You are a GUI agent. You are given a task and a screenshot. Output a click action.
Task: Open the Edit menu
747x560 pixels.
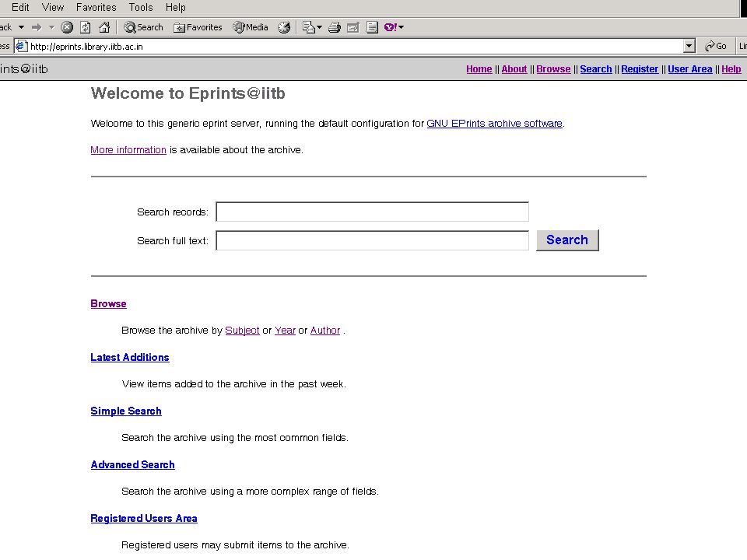click(x=20, y=7)
